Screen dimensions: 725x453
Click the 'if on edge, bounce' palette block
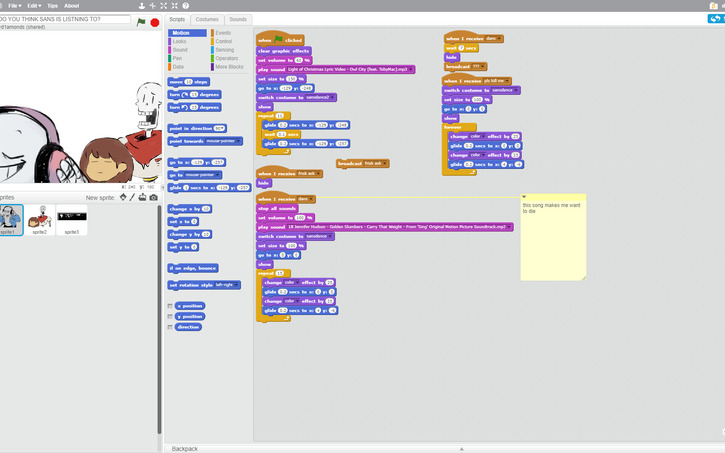pyautogui.click(x=193, y=268)
